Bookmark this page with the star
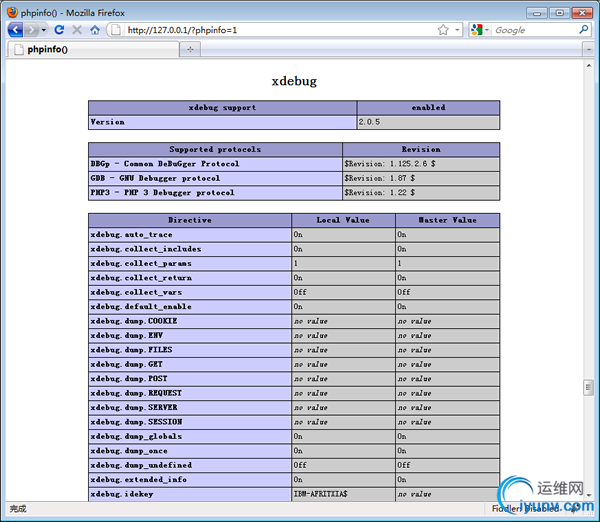 click(443, 30)
